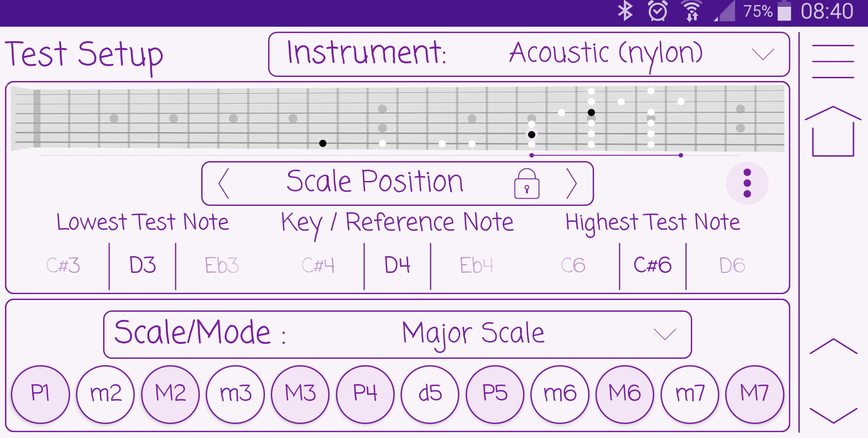Viewport: 868px width, 438px height.
Task: Click the fretboard range slider end handle
Action: coord(681,155)
